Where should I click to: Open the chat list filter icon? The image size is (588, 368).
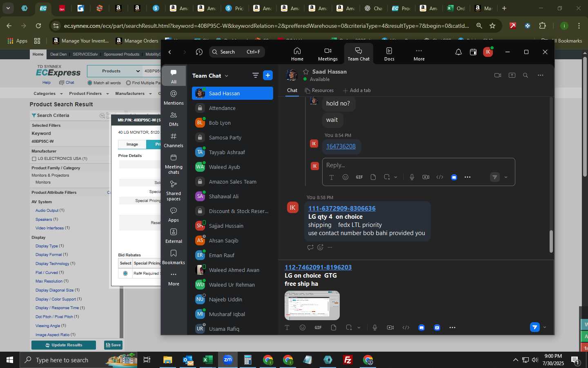pos(255,75)
